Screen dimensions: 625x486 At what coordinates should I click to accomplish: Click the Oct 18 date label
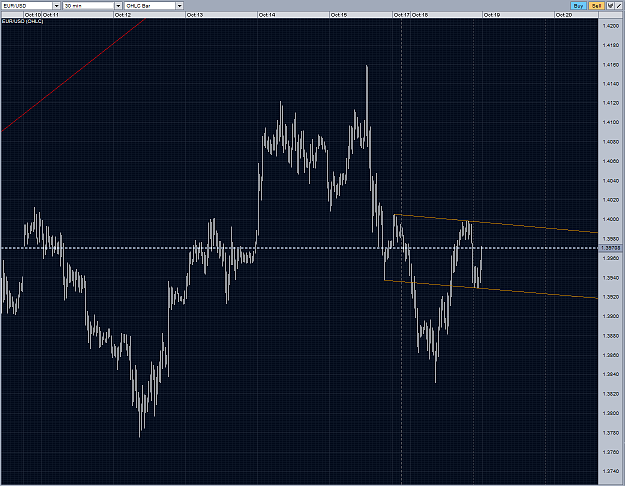(420, 15)
